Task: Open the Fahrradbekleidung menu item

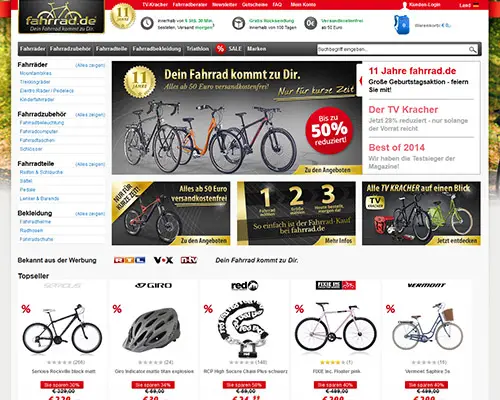Action: tap(157, 49)
